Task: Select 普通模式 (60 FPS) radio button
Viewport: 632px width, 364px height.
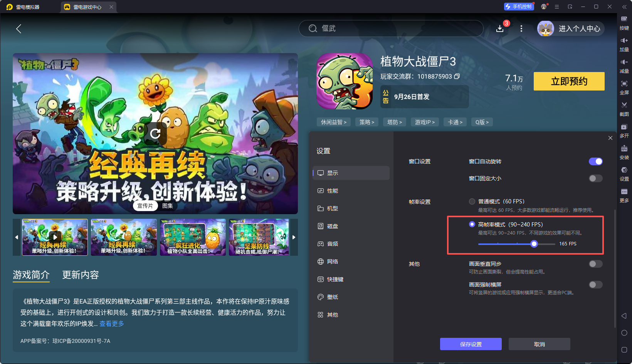Action: click(x=472, y=201)
